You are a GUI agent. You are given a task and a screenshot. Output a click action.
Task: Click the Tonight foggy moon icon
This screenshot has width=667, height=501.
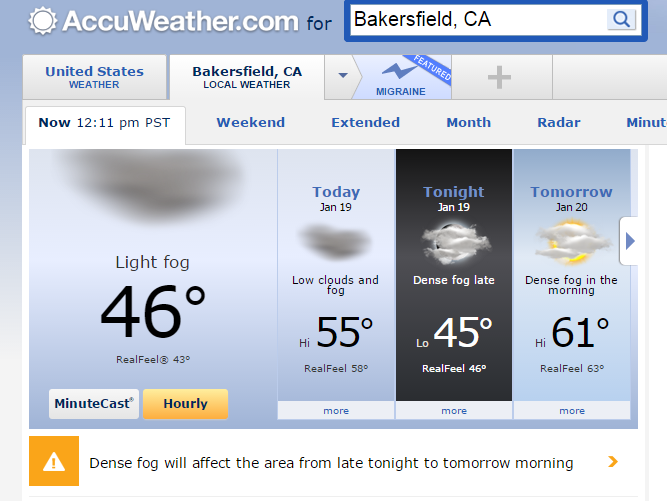454,242
